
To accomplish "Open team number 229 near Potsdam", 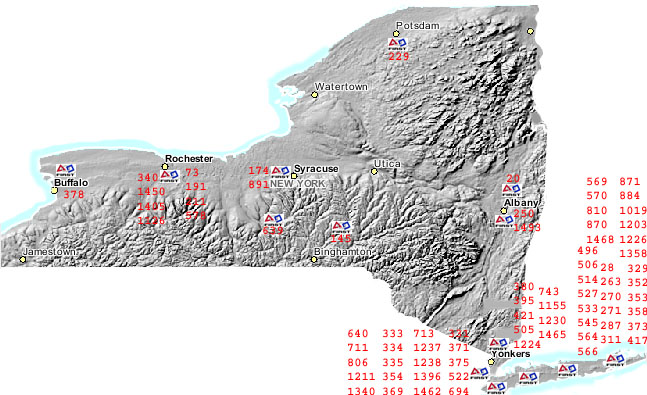I will [399, 57].
